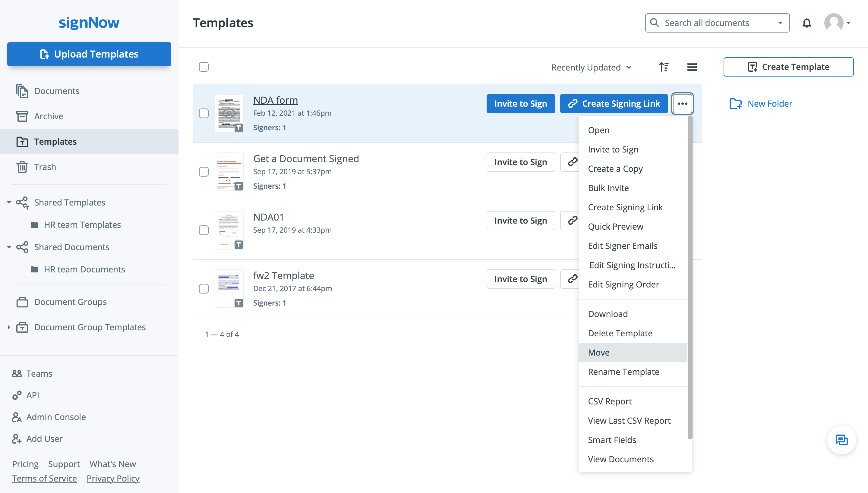The width and height of the screenshot is (868, 493).
Task: Choose Move from the context menu
Action: pyautogui.click(x=598, y=353)
